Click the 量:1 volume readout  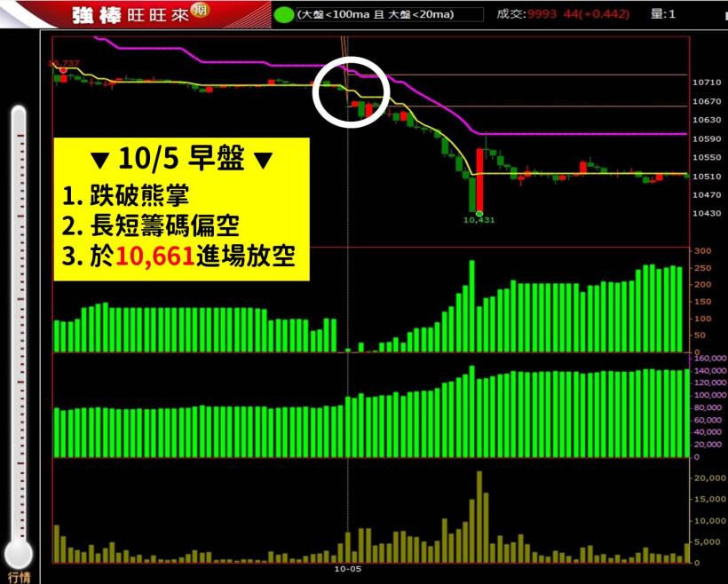click(x=663, y=14)
